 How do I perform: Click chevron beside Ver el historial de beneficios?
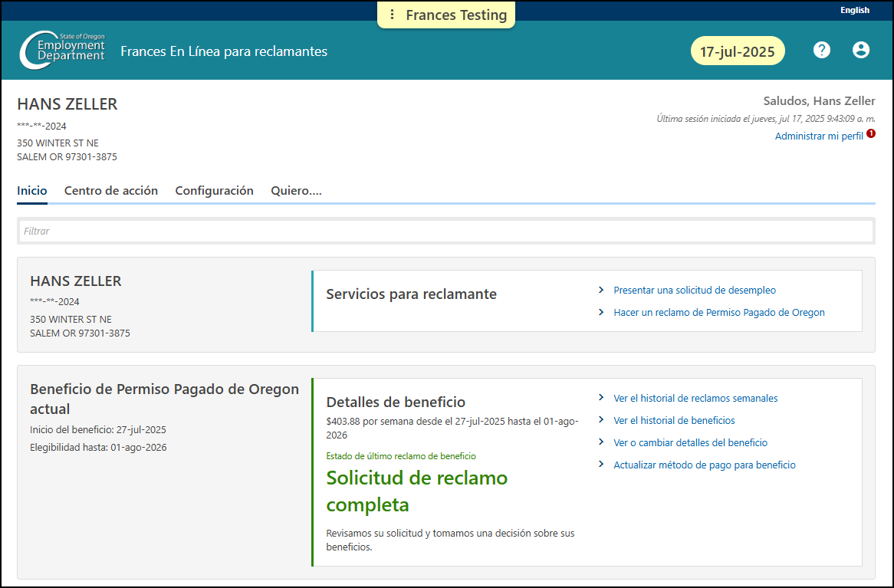[601, 420]
